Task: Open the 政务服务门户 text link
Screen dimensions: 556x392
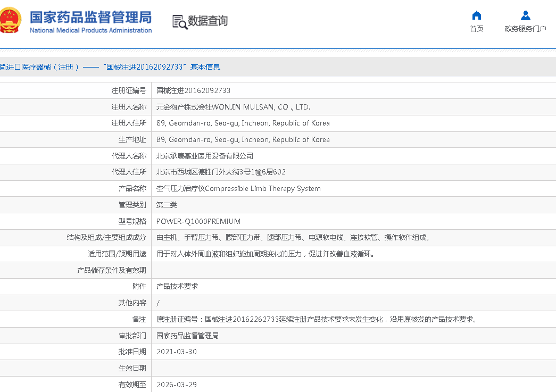Action: pos(526,29)
